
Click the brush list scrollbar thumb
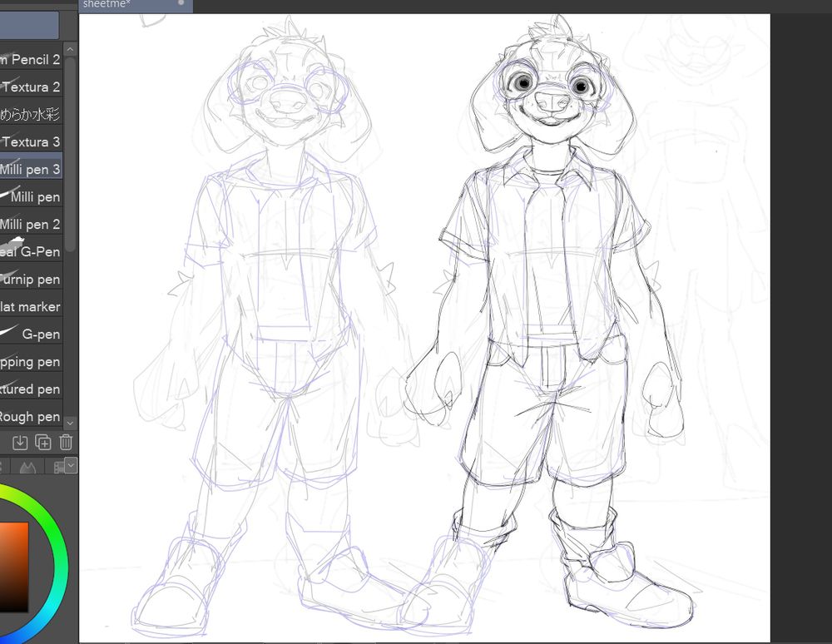[70, 154]
